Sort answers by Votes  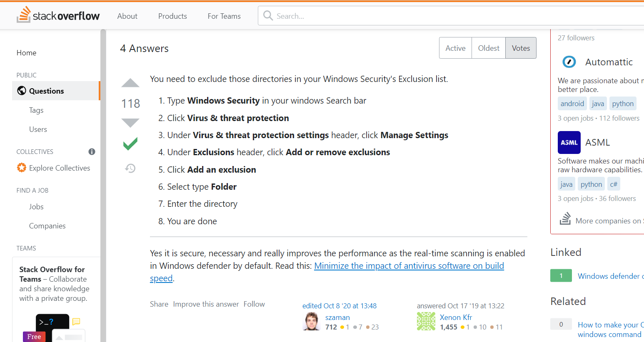tap(521, 48)
